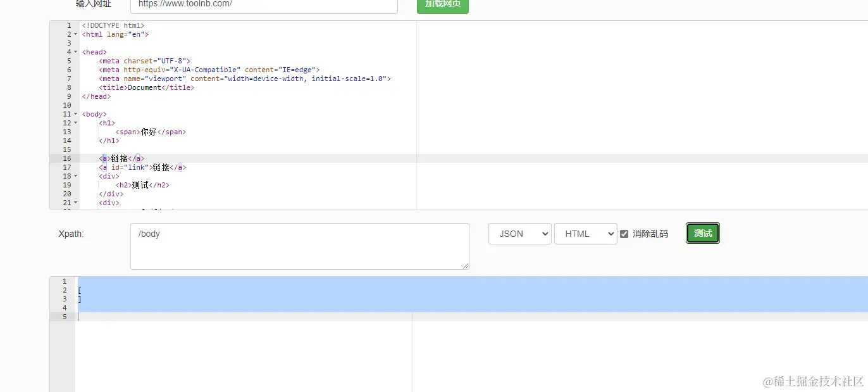Click line 5 in the result editor

point(471,317)
